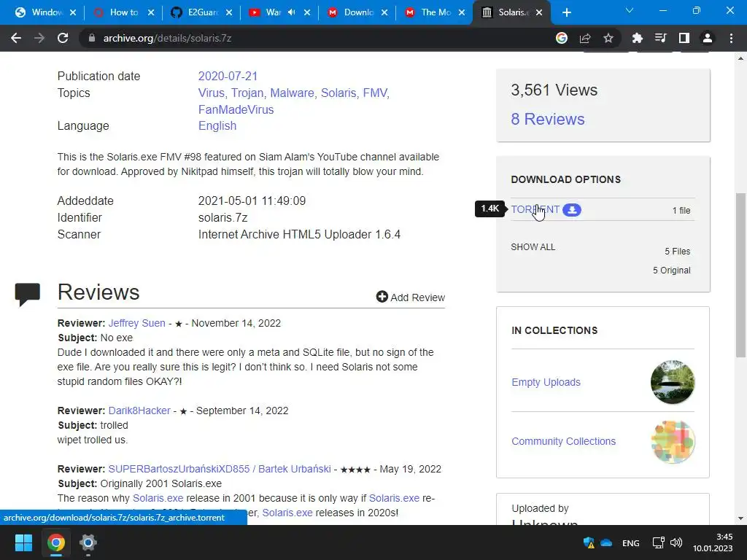Open the Chrome three-dot menu
This screenshot has width=747, height=560.
(731, 38)
